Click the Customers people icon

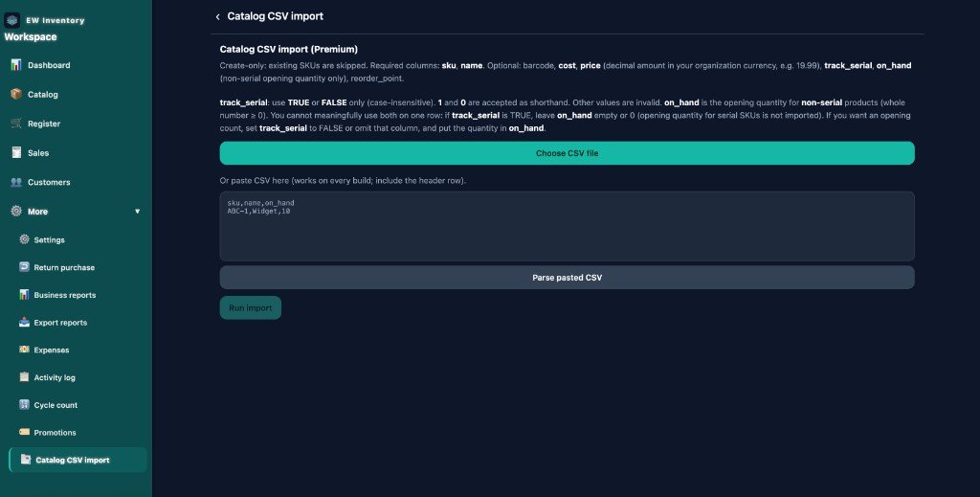point(16,182)
